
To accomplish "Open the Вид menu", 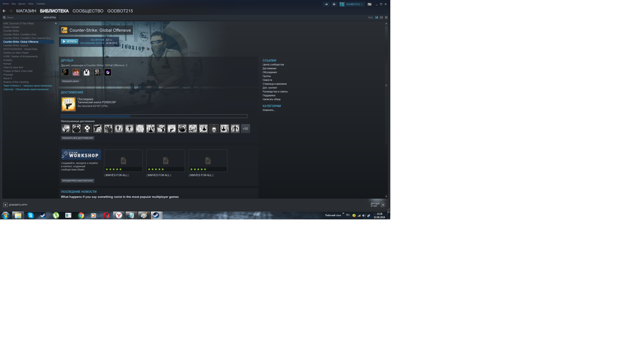I will (x=13, y=4).
